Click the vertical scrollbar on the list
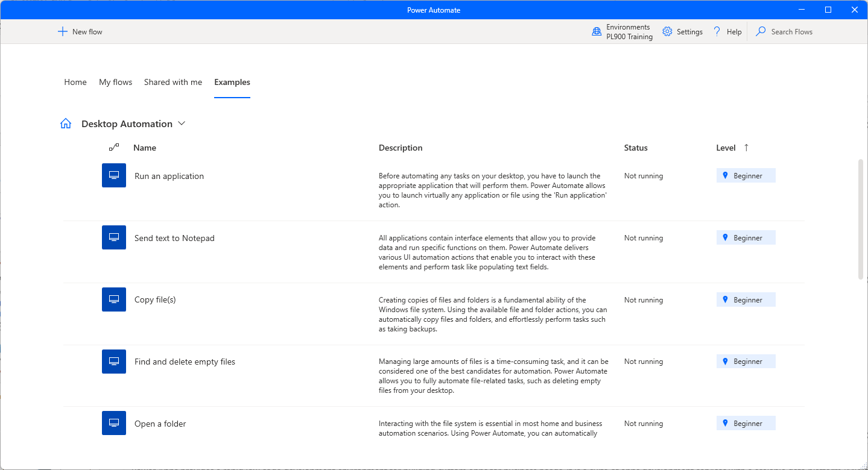Viewport: 868px width, 470px height. coord(861,219)
